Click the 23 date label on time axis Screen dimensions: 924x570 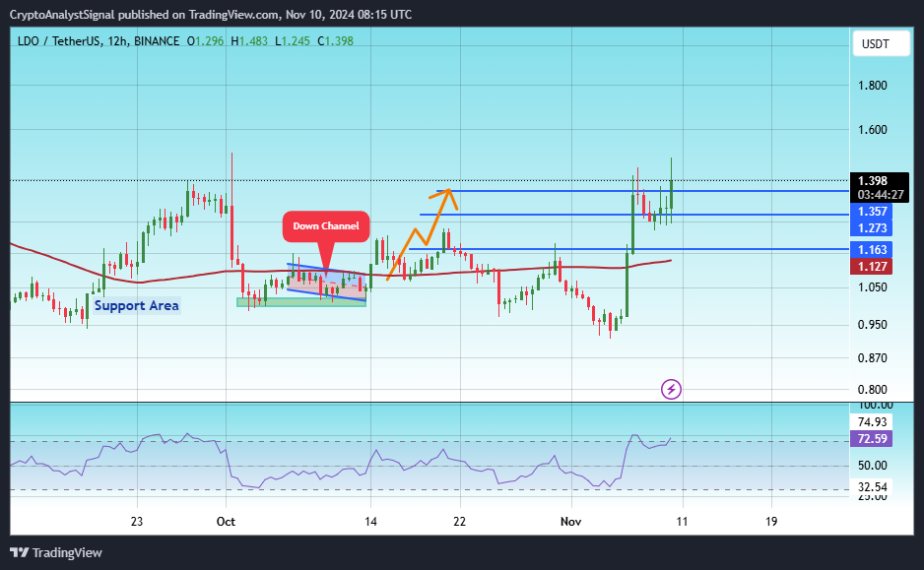point(137,521)
